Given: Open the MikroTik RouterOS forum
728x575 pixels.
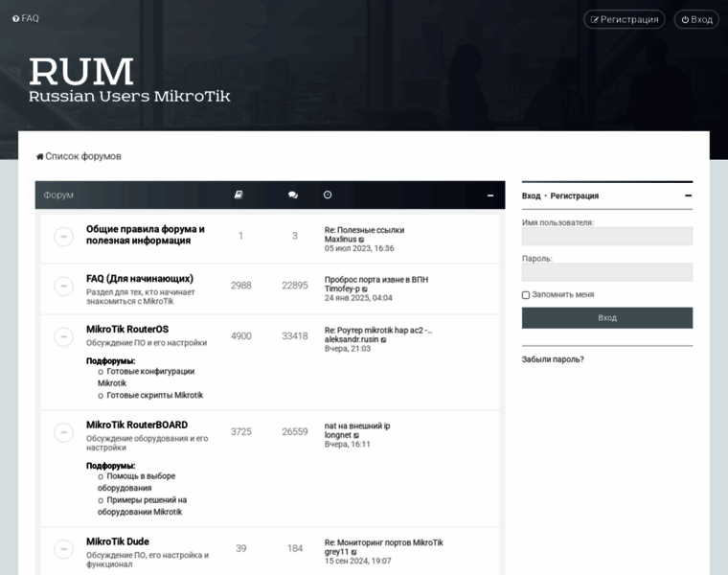Looking at the screenshot, I should 127,330.
